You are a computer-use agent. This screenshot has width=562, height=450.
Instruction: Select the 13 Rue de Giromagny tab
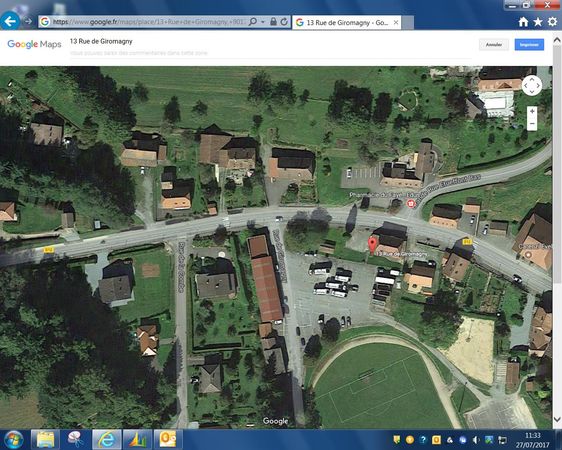coord(346,23)
